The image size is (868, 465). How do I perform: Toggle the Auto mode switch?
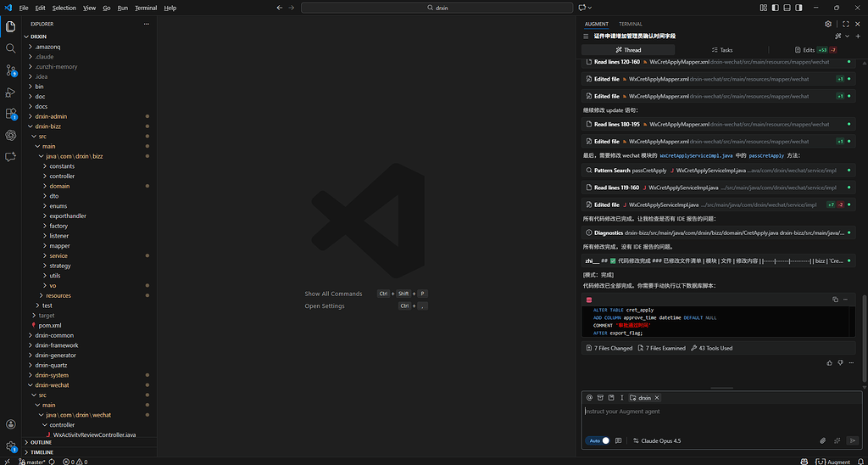[x=598, y=440]
